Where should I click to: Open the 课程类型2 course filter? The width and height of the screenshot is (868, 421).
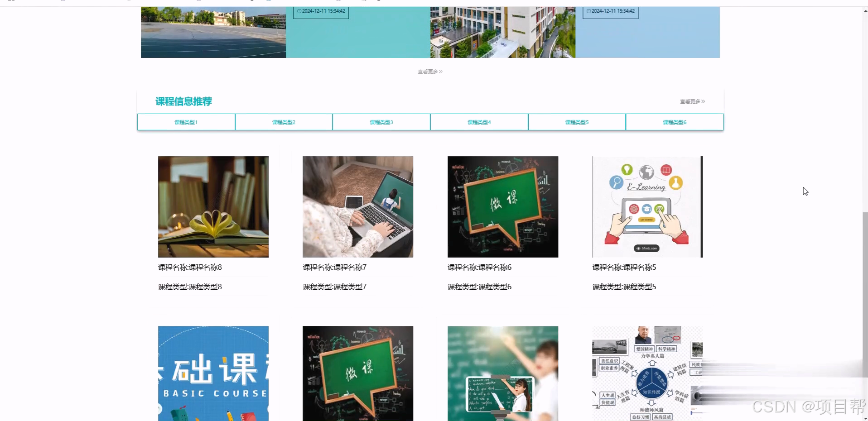point(284,122)
